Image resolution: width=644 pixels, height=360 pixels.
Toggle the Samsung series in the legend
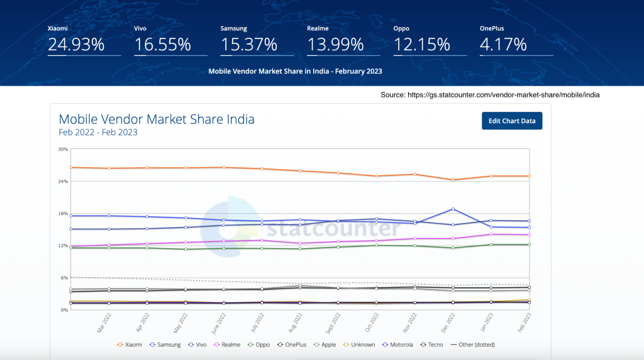coord(165,345)
